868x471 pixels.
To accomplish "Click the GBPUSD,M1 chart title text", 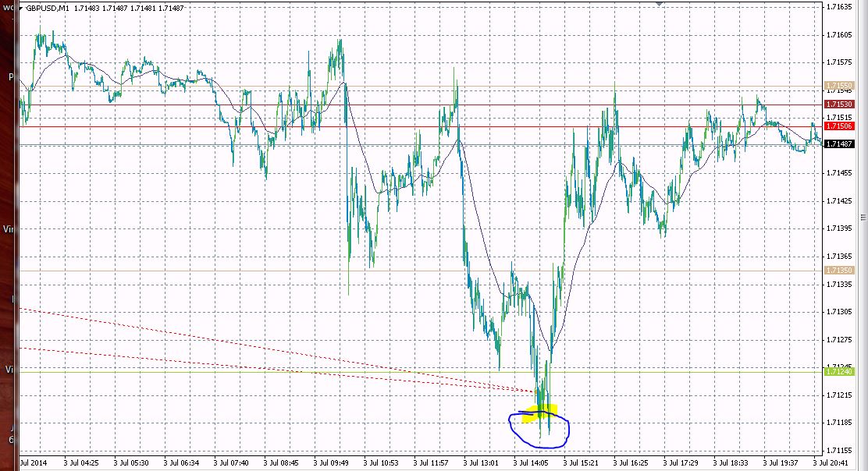I will tap(48, 9).
